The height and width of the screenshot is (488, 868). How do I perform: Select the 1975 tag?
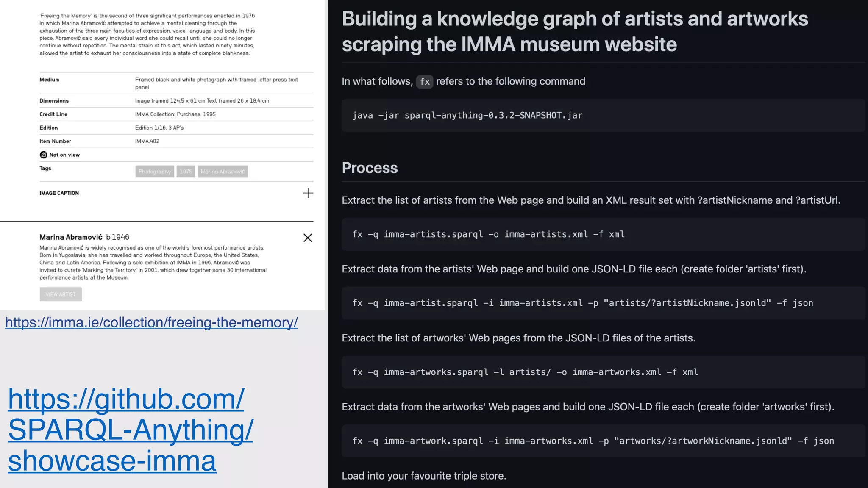(186, 172)
